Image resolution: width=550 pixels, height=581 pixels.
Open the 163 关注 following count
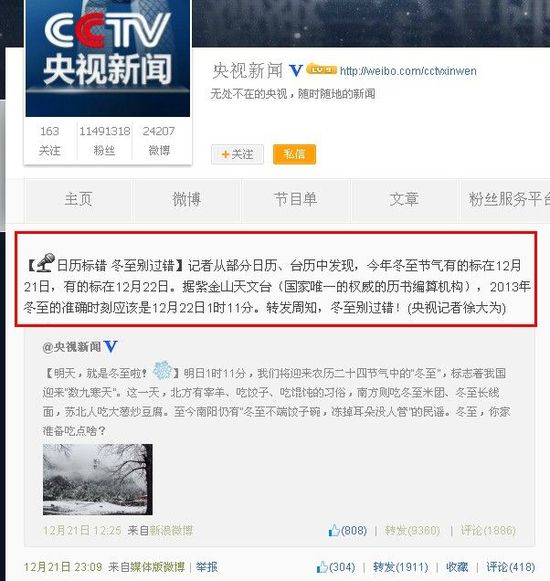click(x=50, y=141)
